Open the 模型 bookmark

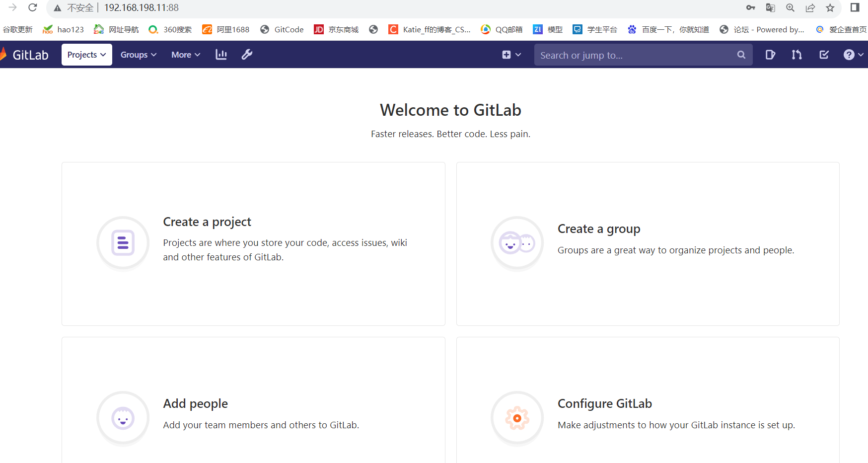(x=548, y=29)
